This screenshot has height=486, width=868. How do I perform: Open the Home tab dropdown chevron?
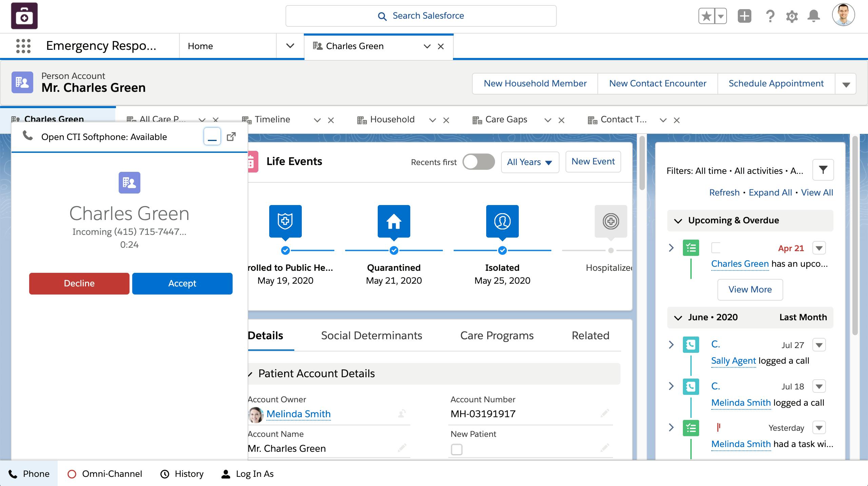(x=290, y=46)
